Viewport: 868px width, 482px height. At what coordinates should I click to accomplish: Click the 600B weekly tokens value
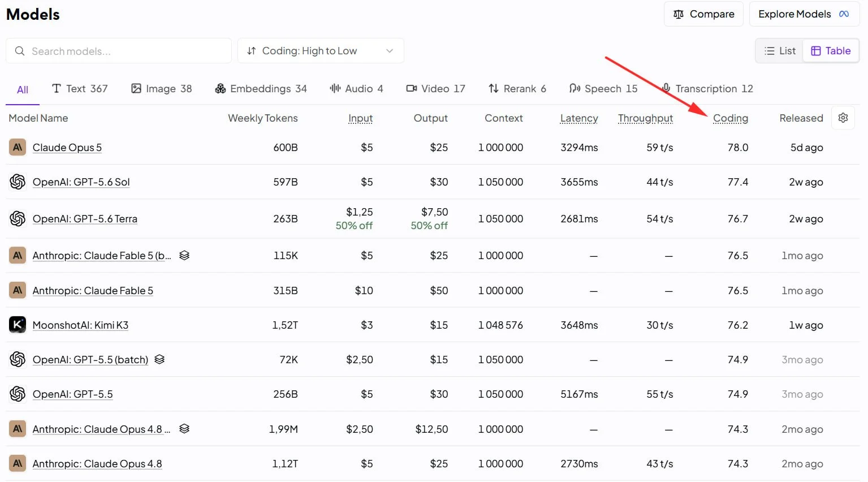pos(286,148)
